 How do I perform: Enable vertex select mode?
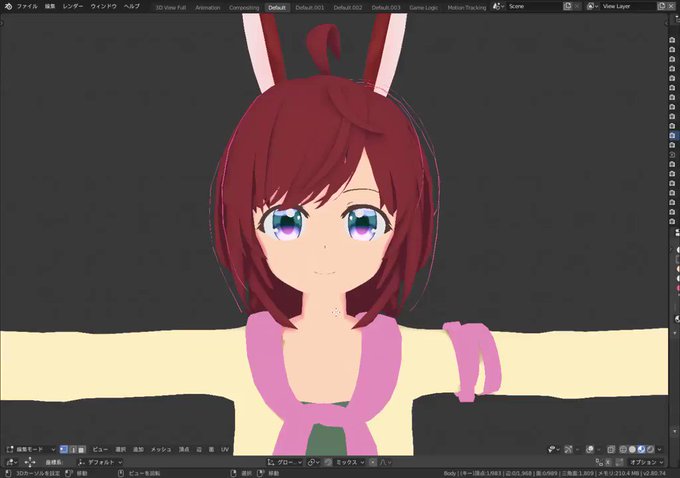64,449
